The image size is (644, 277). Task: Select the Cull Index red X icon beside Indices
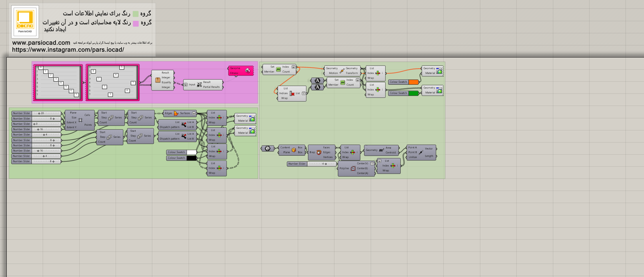tap(292, 93)
